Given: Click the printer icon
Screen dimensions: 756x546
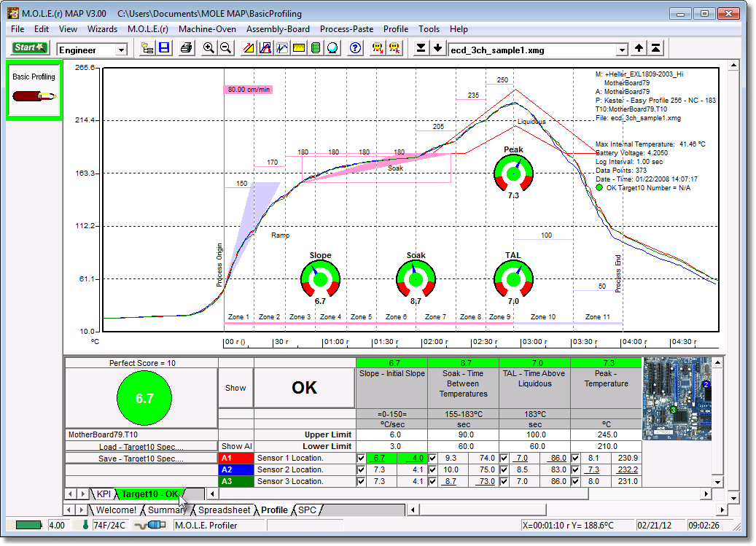Looking at the screenshot, I should coord(186,48).
